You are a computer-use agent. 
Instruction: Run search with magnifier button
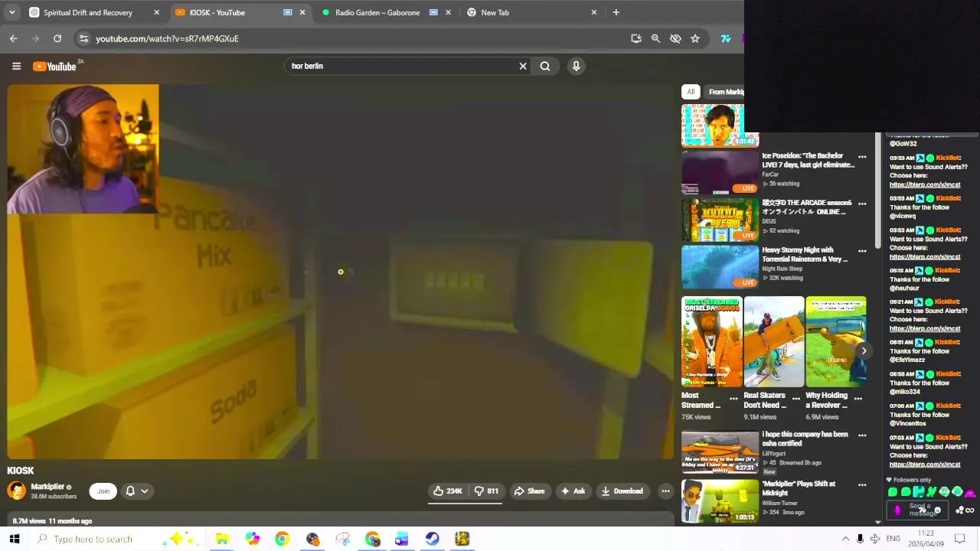point(545,66)
